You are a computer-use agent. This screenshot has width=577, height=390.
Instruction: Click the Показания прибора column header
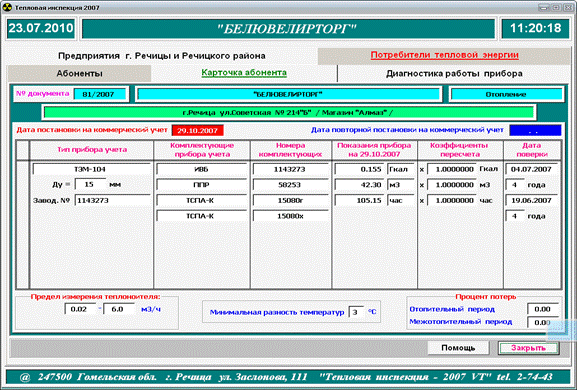(374, 150)
